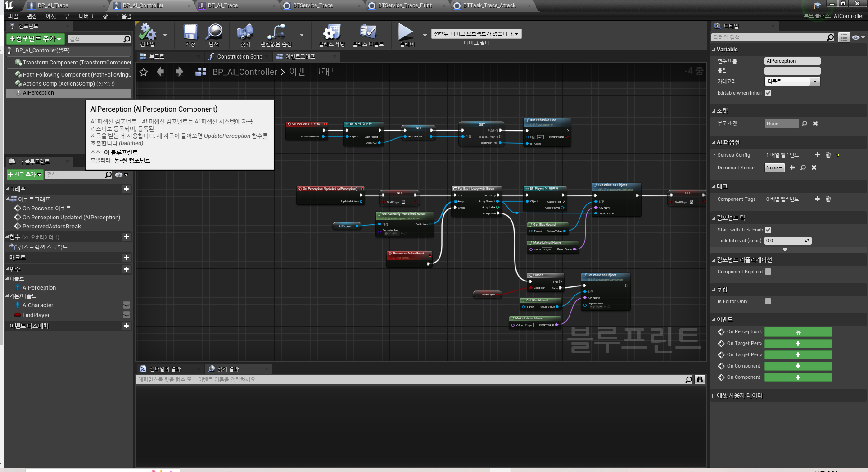
Task: Click the favorite star icon in graph bar
Action: (144, 72)
